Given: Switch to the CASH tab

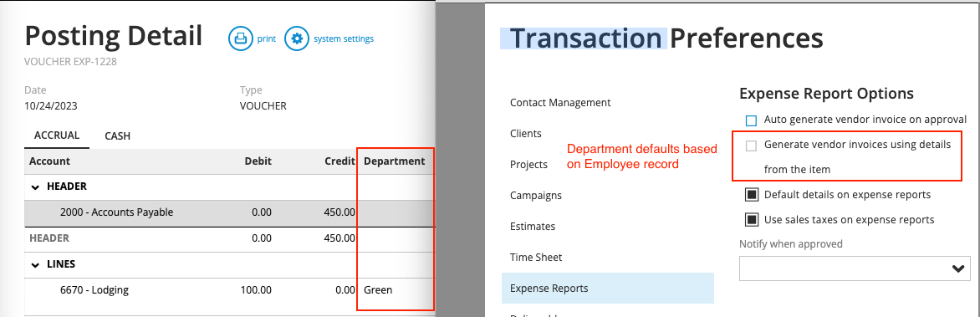Looking at the screenshot, I should point(118,135).
